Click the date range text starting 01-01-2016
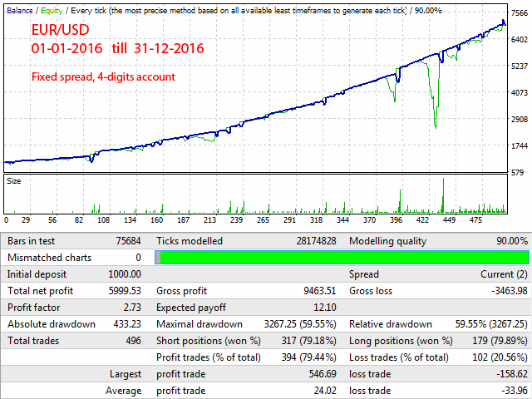This screenshot has height=399, width=532. pos(117,48)
